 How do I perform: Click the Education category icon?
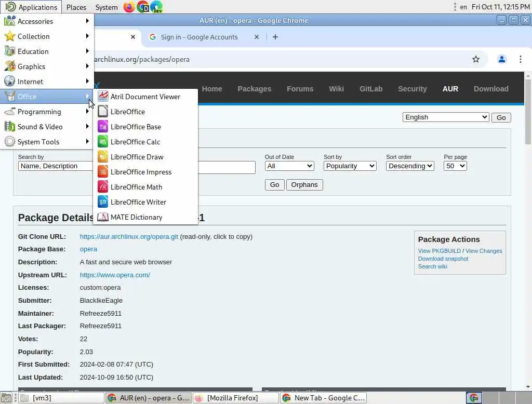tap(9, 51)
